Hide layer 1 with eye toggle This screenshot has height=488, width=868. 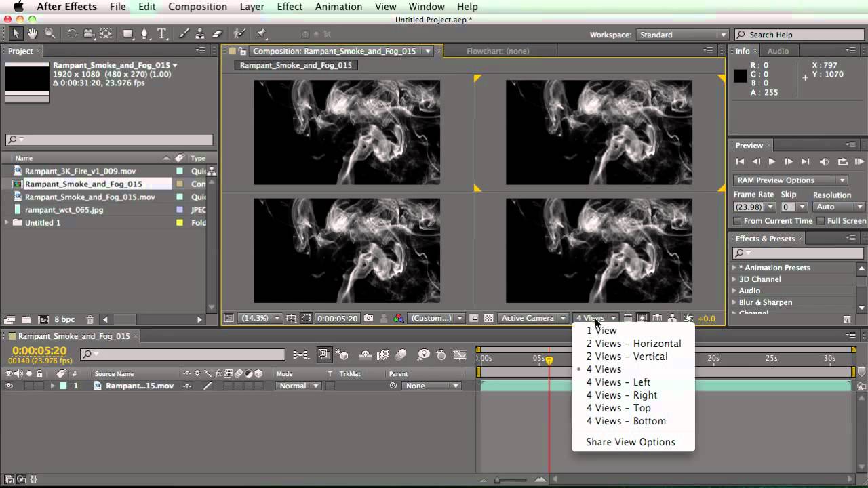coord(9,386)
